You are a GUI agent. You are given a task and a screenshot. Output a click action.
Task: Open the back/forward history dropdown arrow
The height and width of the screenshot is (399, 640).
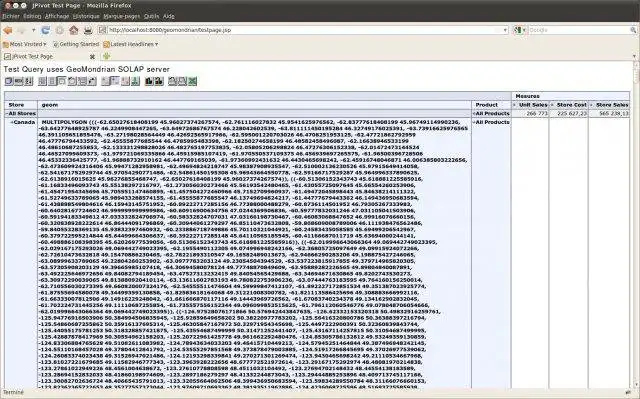click(33, 30)
